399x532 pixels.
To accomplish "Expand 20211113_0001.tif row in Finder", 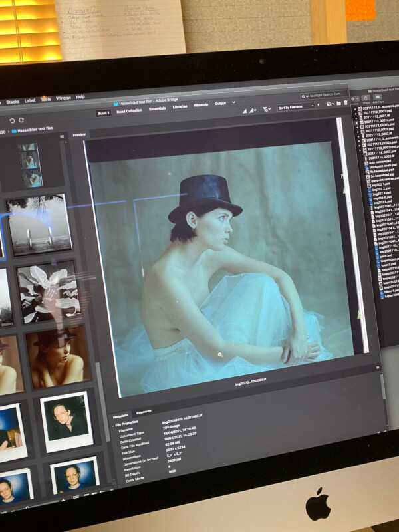I will point(356,118).
